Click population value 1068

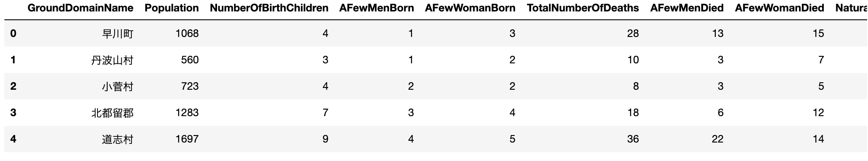(x=187, y=33)
